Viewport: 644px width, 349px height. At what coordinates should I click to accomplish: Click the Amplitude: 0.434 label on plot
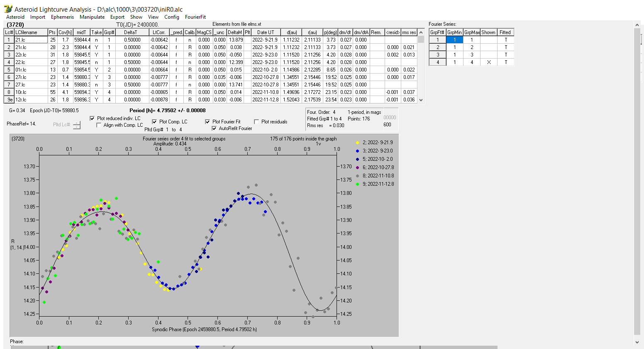point(170,144)
